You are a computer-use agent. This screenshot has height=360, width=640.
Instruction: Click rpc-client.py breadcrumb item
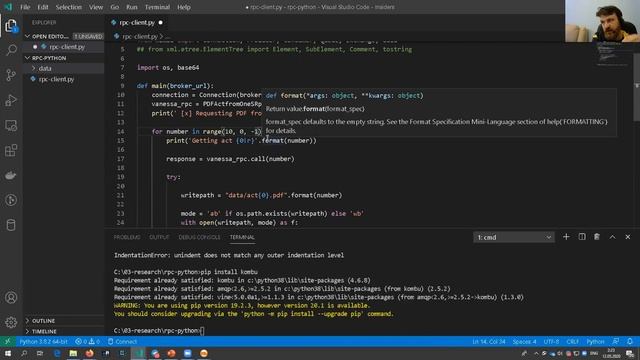140,36
